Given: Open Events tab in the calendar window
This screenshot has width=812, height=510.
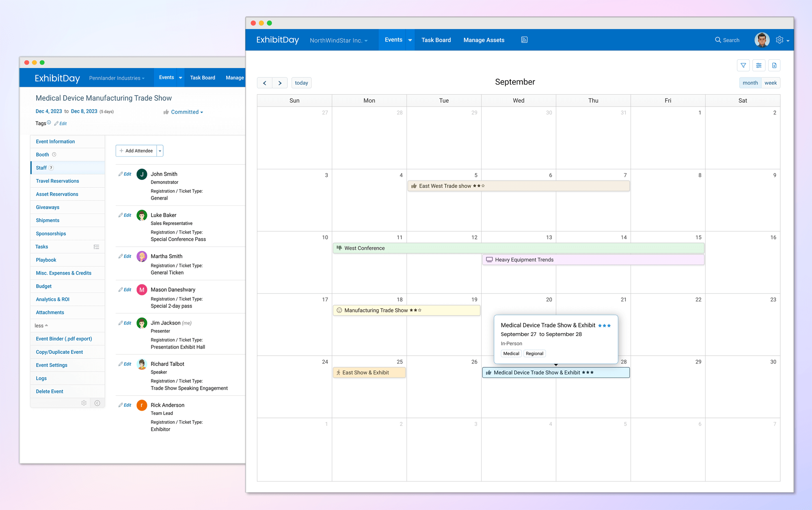Looking at the screenshot, I should pyautogui.click(x=393, y=40).
